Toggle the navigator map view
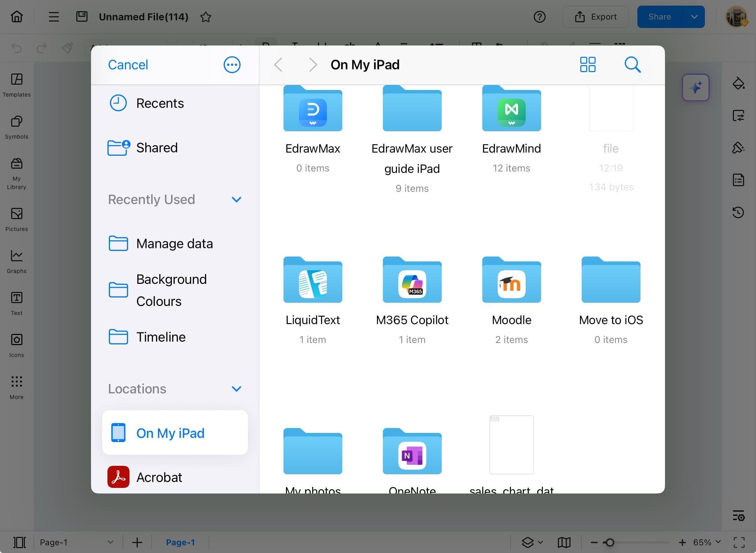Viewport: 756px width, 553px height. (x=564, y=542)
